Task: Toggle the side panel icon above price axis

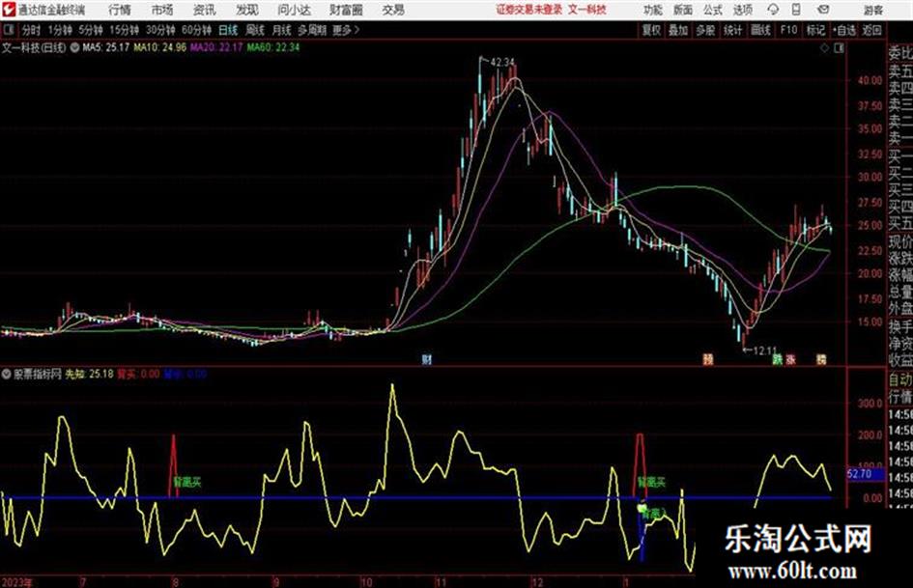Action: point(839,48)
